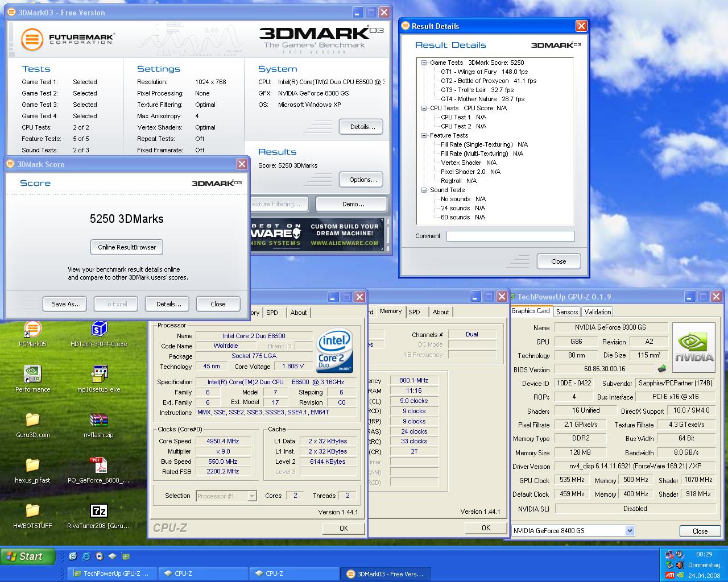728x582 pixels.
Task: Click Save As in 3DMark Score
Action: (65, 304)
